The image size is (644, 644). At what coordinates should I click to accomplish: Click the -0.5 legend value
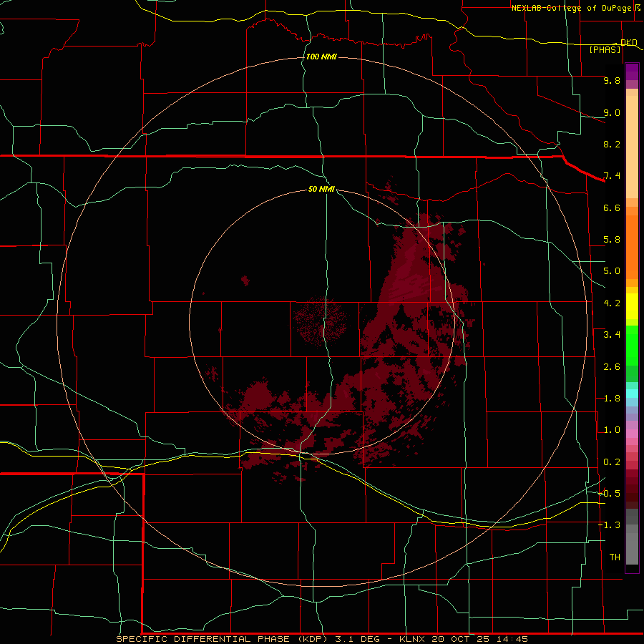click(x=609, y=494)
